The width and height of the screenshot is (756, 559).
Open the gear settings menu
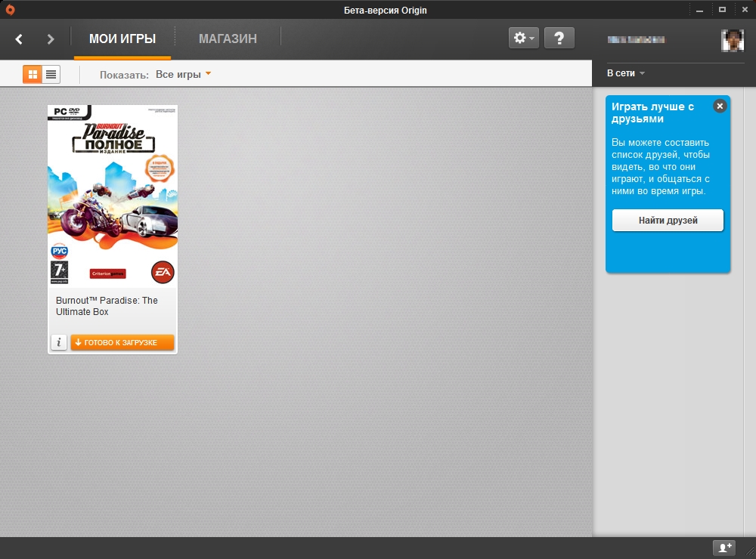524,38
